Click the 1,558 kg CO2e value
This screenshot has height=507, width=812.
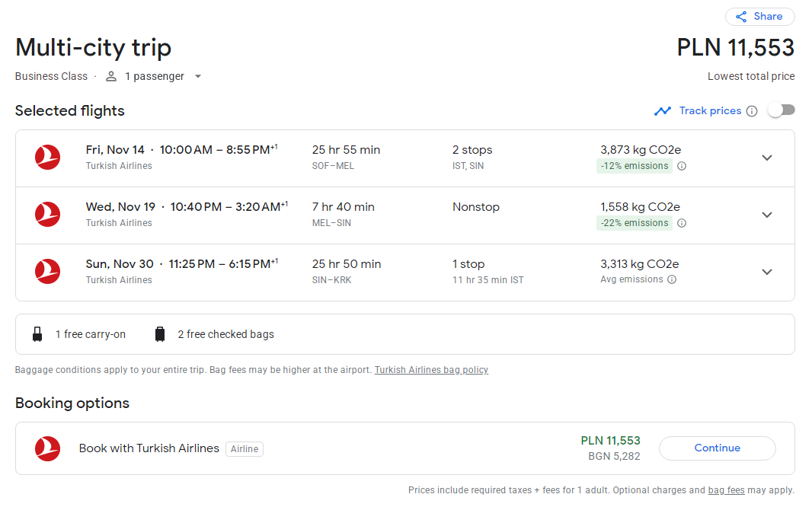(640, 207)
